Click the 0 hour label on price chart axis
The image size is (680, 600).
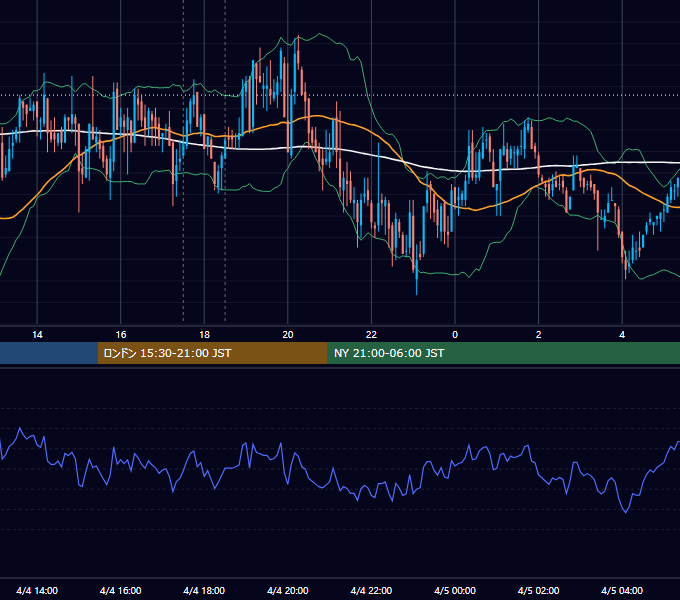455,335
